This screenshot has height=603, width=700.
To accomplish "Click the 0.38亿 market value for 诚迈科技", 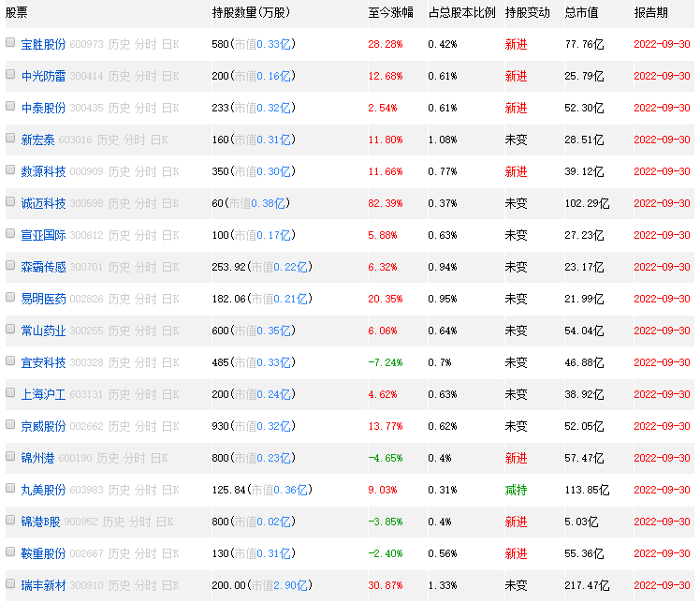I will coord(269,203).
